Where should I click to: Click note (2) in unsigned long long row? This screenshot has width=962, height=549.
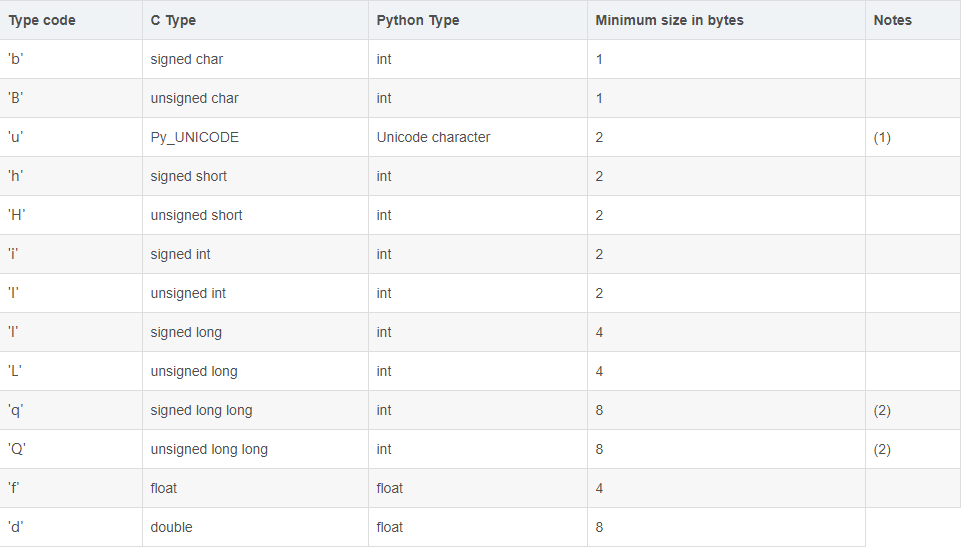(882, 449)
